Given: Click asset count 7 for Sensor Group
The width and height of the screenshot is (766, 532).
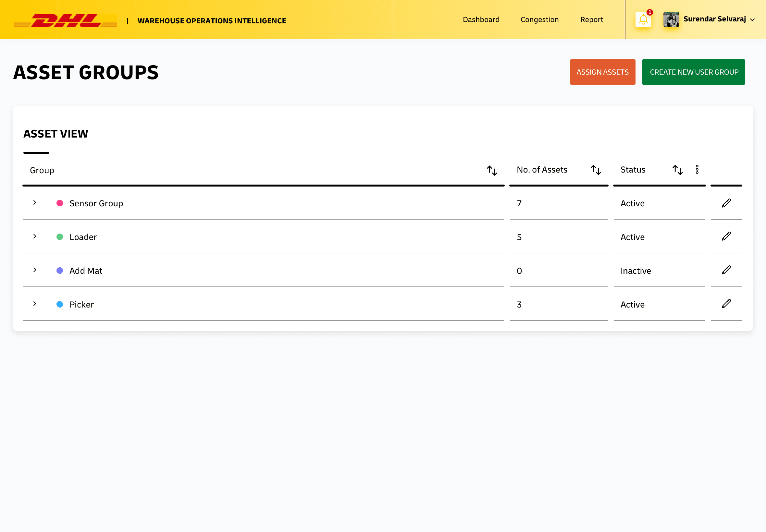Looking at the screenshot, I should click(519, 204).
